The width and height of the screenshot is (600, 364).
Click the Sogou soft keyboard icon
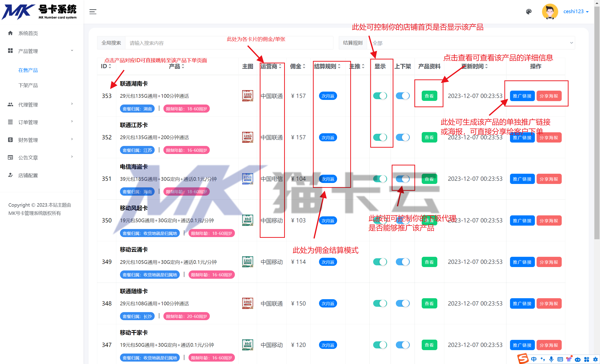pyautogui.click(x=560, y=359)
